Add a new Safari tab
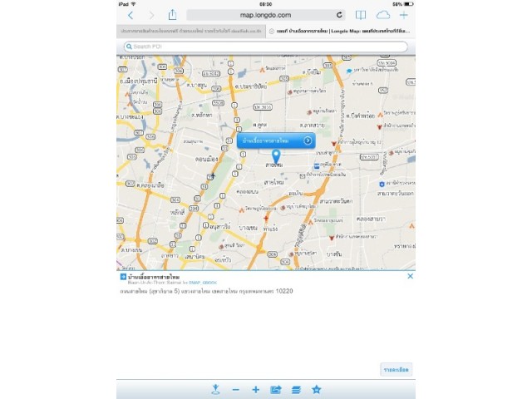532x399 pixels. pyautogui.click(x=404, y=15)
